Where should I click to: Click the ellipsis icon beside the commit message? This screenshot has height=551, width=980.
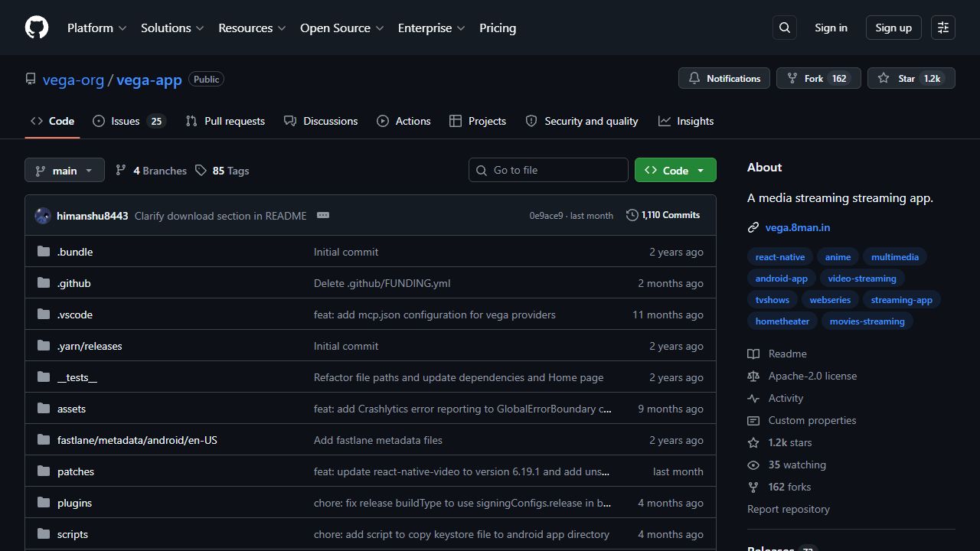coord(323,215)
